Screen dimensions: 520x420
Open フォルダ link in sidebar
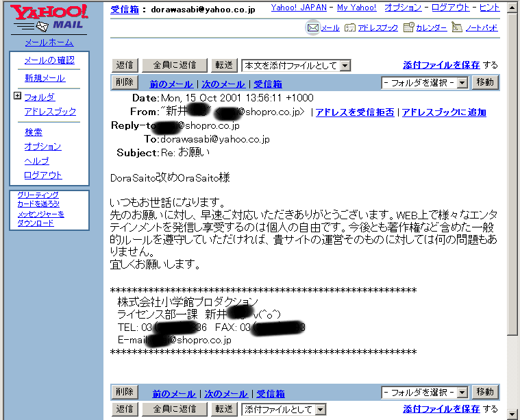coord(40,97)
